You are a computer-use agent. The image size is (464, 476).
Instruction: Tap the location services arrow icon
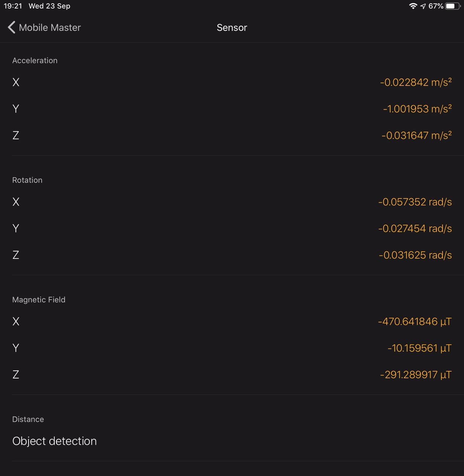coord(423,6)
